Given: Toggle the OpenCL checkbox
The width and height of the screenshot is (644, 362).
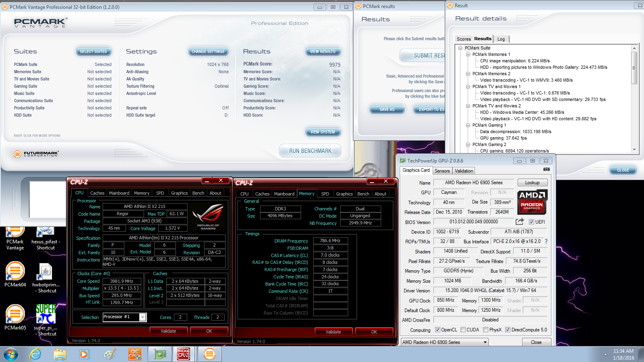Looking at the screenshot, I should pos(438,330).
